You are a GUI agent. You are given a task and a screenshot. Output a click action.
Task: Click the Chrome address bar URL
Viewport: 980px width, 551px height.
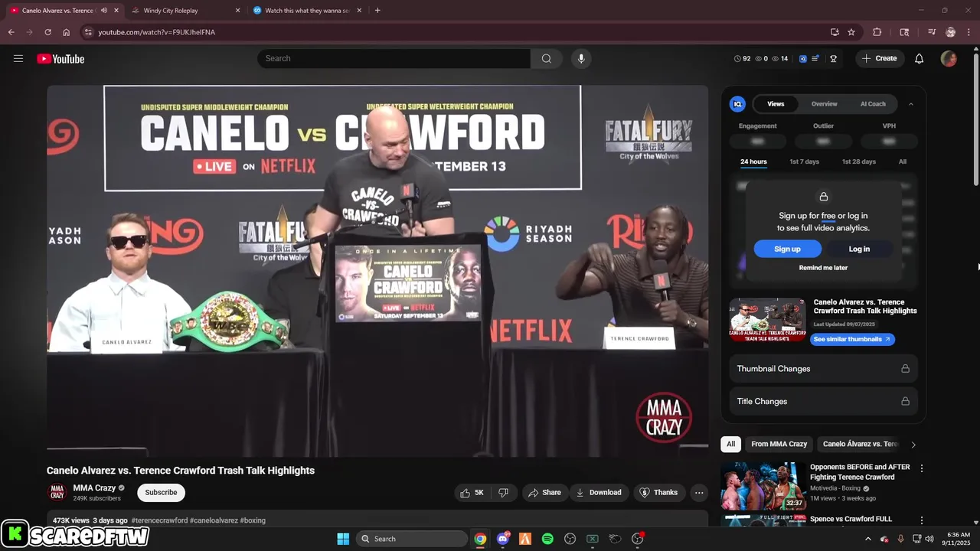pyautogui.click(x=157, y=32)
